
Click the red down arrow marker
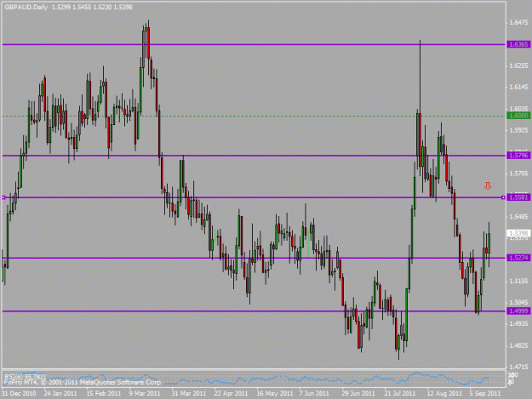tap(488, 185)
